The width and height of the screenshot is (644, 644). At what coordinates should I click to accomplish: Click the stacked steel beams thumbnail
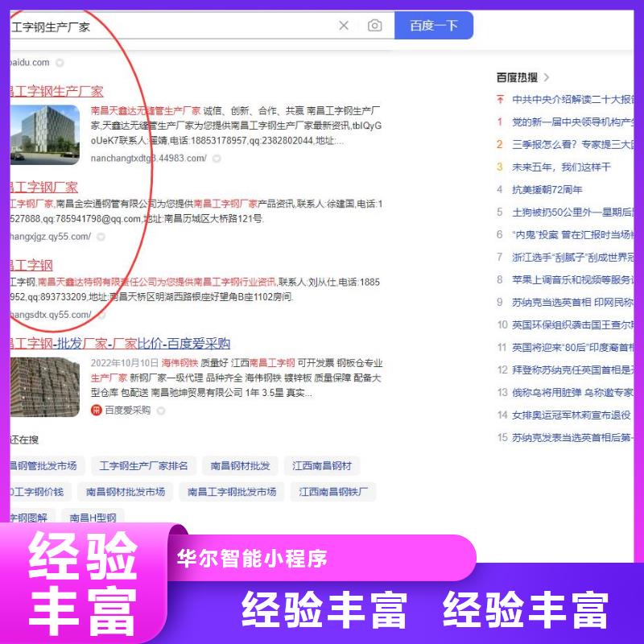click(45, 387)
